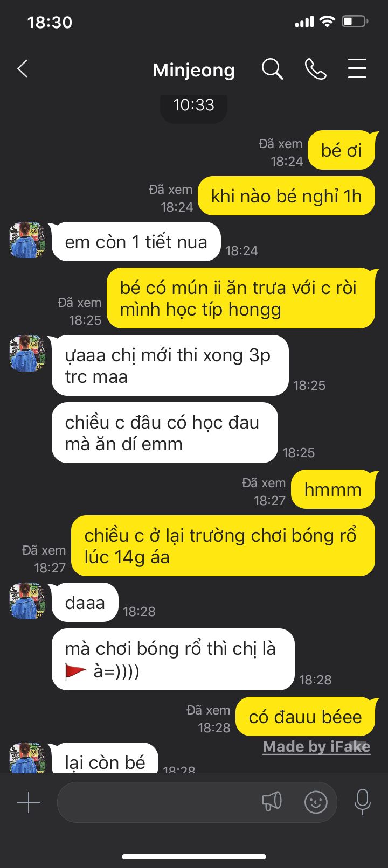The width and height of the screenshot is (388, 868).
Task: Start a voice call with Minjeong
Action: pyautogui.click(x=315, y=69)
